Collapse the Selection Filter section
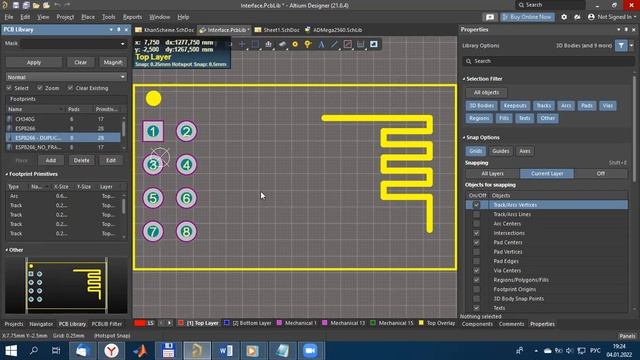This screenshot has height=360, width=640. [464, 79]
